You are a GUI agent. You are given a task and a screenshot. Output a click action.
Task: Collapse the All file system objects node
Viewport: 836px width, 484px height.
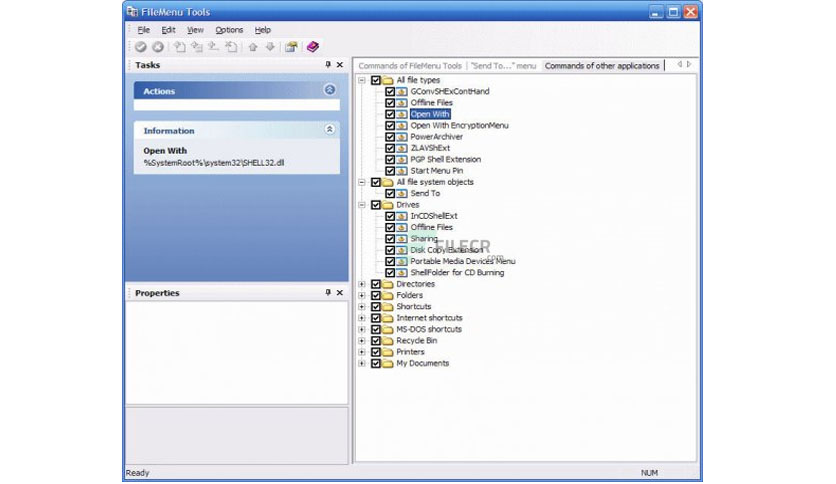coord(362,182)
